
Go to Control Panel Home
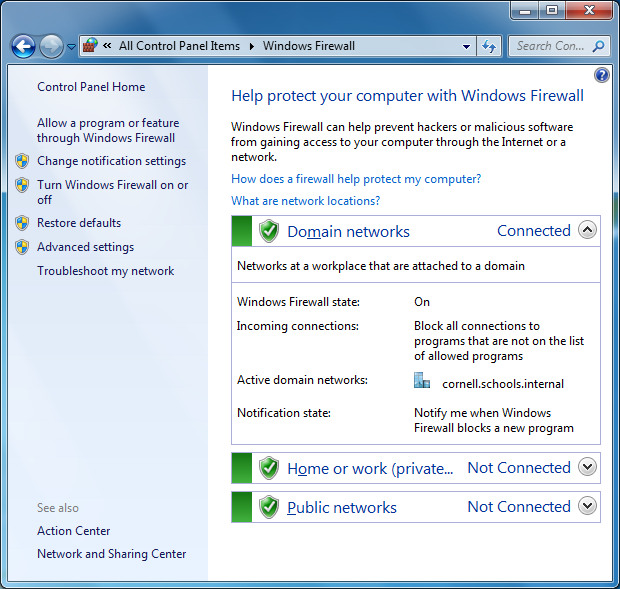91,87
